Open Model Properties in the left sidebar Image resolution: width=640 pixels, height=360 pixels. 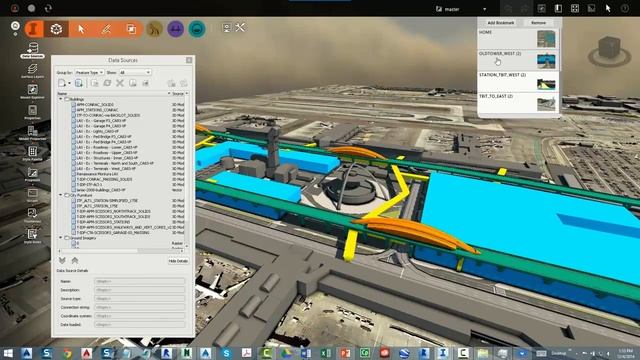pos(33,133)
